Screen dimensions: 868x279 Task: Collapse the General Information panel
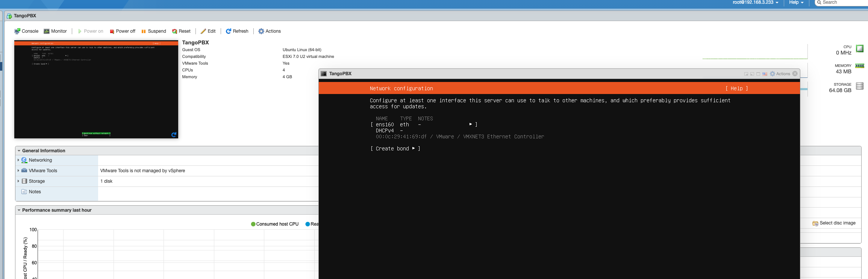(x=19, y=151)
